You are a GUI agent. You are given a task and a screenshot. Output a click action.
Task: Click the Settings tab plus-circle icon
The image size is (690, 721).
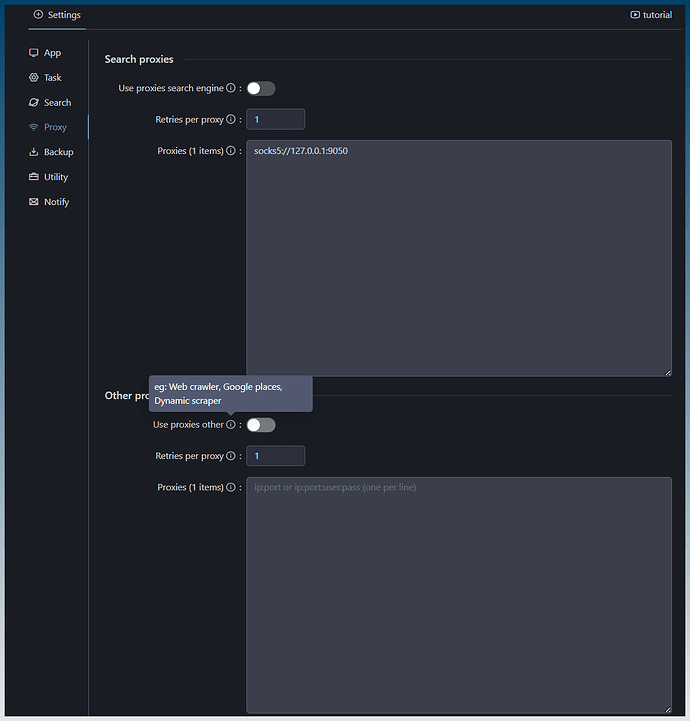pyautogui.click(x=38, y=15)
